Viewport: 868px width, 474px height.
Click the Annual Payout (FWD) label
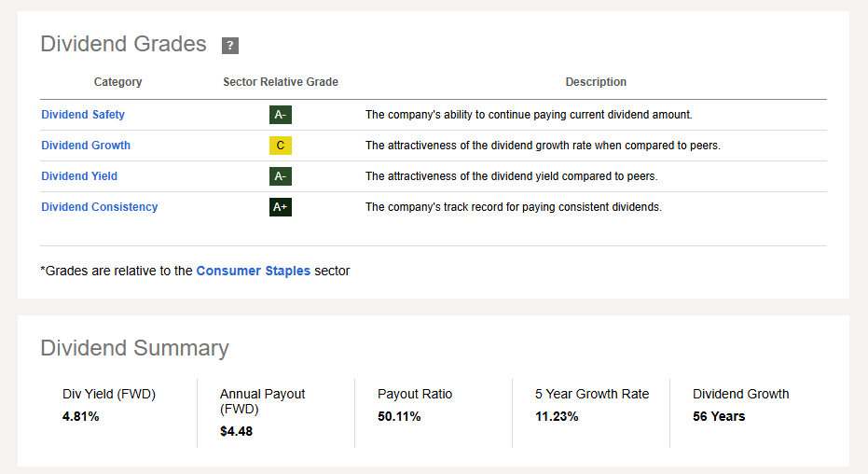click(262, 401)
